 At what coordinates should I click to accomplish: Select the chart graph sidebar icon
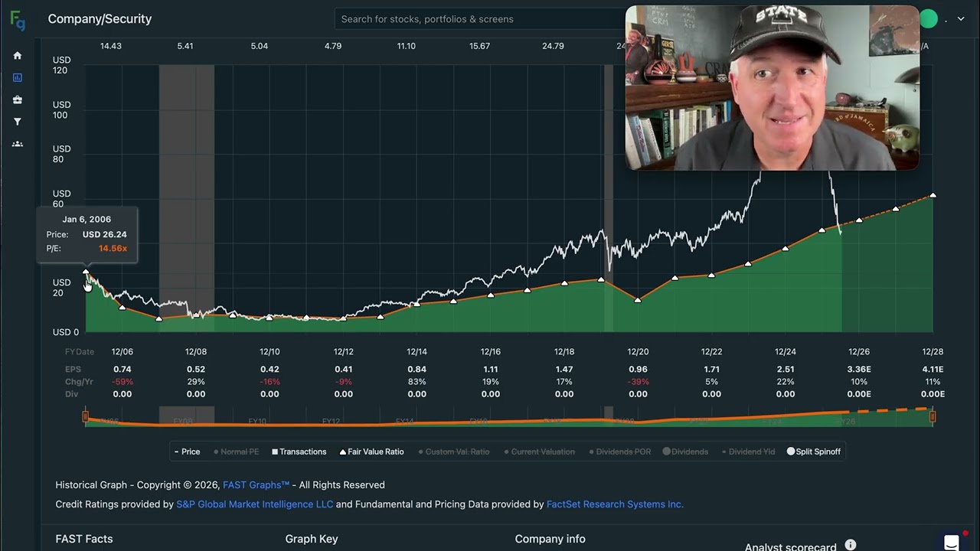click(x=18, y=77)
